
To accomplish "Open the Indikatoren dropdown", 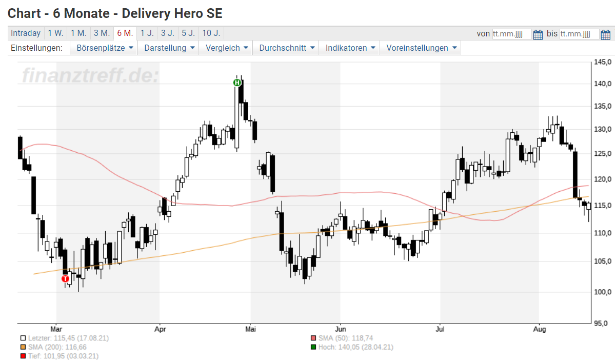I will pyautogui.click(x=350, y=48).
